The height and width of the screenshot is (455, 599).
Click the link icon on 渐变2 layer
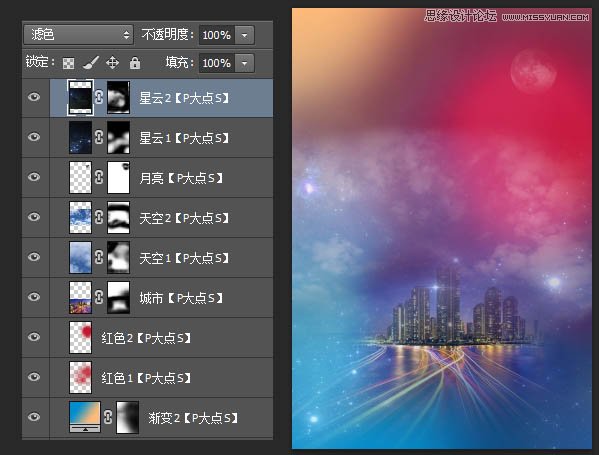pos(108,417)
